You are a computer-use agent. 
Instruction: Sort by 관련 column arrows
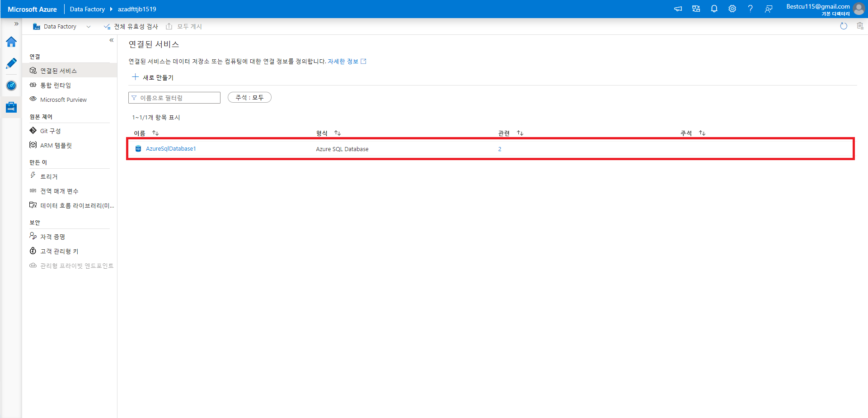click(520, 133)
